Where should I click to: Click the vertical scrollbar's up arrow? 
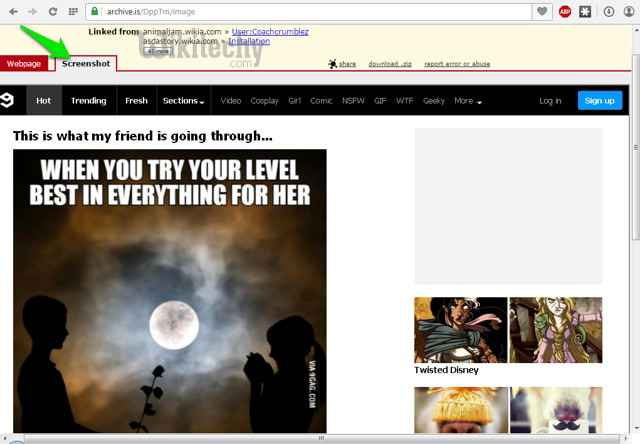pyautogui.click(x=636, y=30)
